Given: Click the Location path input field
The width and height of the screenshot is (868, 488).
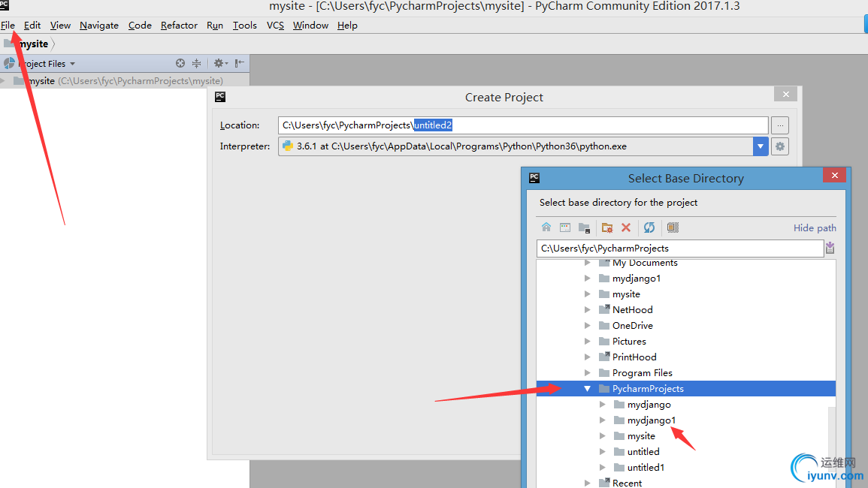Looking at the screenshot, I should tap(523, 125).
